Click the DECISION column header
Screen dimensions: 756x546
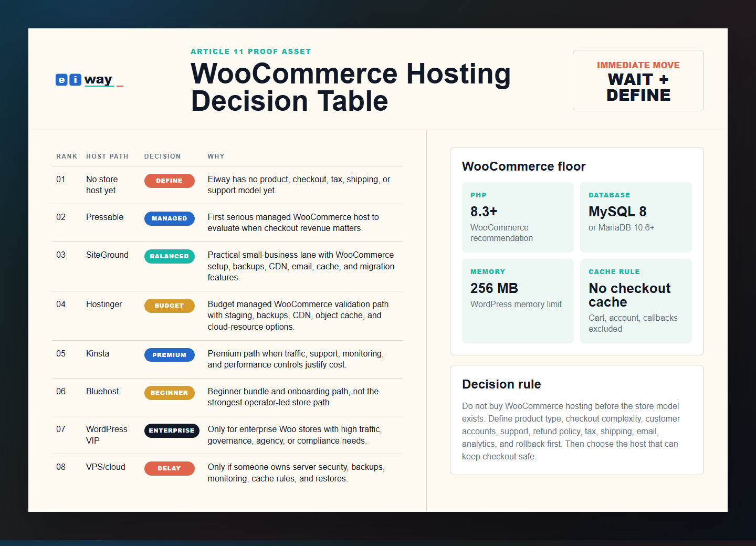click(162, 156)
